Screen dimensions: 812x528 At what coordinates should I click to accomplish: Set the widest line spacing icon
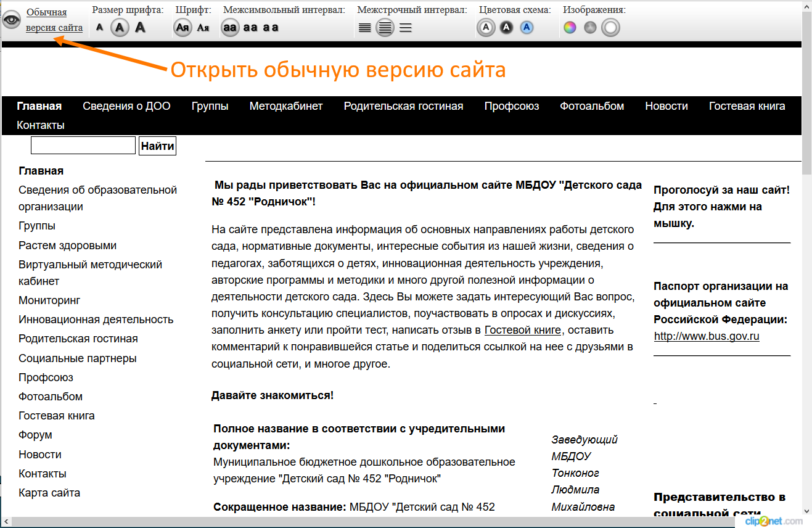pyautogui.click(x=405, y=27)
